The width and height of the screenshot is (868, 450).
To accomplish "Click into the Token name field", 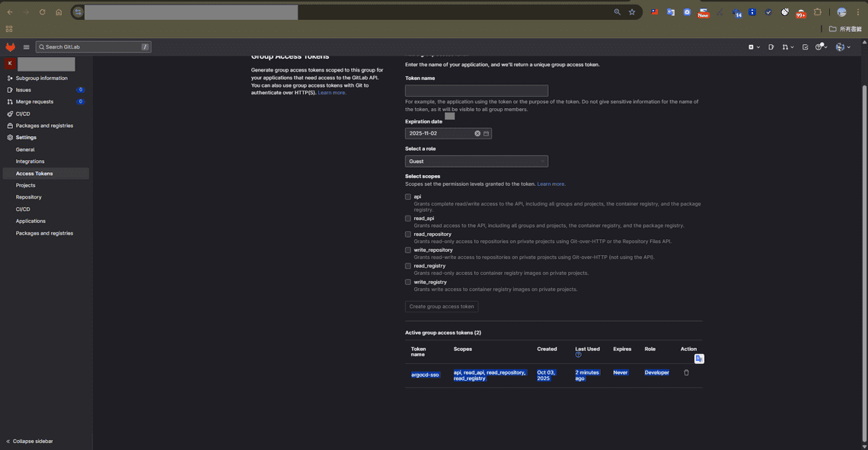I will click(x=476, y=91).
